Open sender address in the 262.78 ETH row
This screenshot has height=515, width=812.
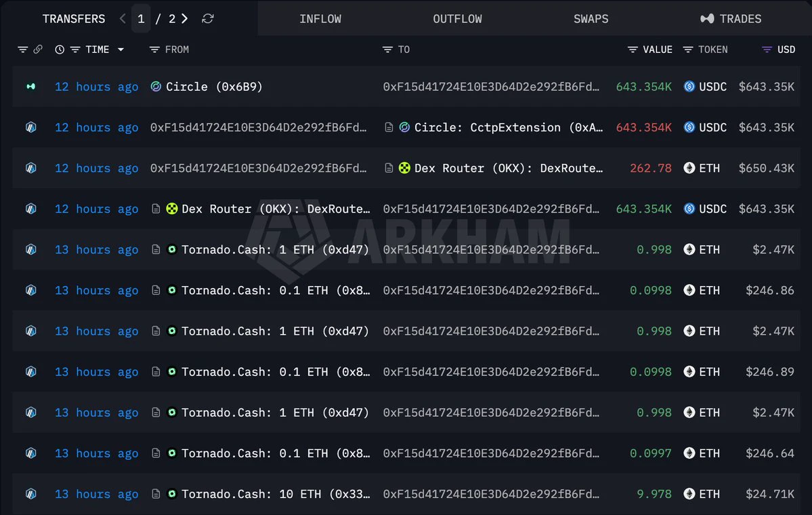point(259,168)
